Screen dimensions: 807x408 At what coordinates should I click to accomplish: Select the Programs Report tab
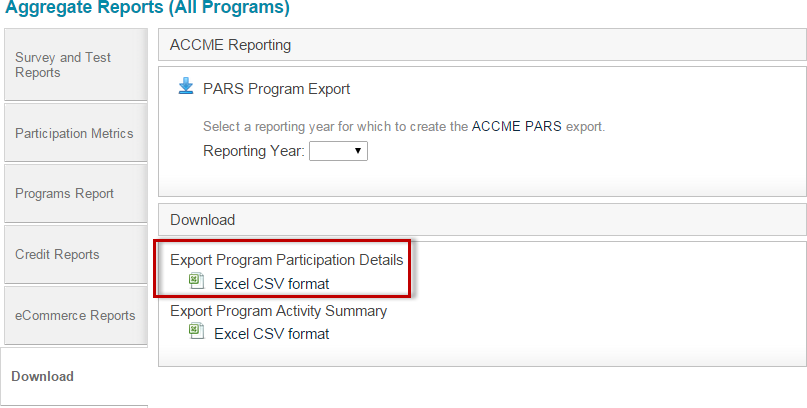(x=76, y=194)
